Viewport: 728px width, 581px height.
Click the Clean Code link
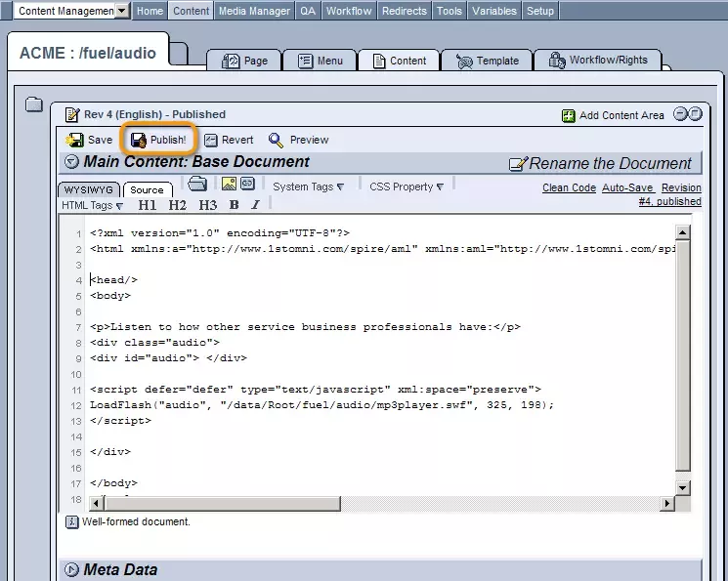[x=570, y=187]
